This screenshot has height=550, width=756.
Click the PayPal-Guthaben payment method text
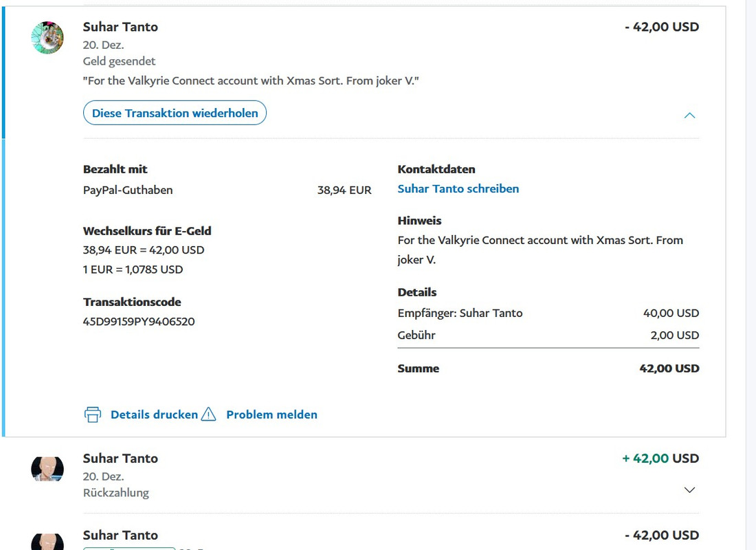tap(128, 190)
